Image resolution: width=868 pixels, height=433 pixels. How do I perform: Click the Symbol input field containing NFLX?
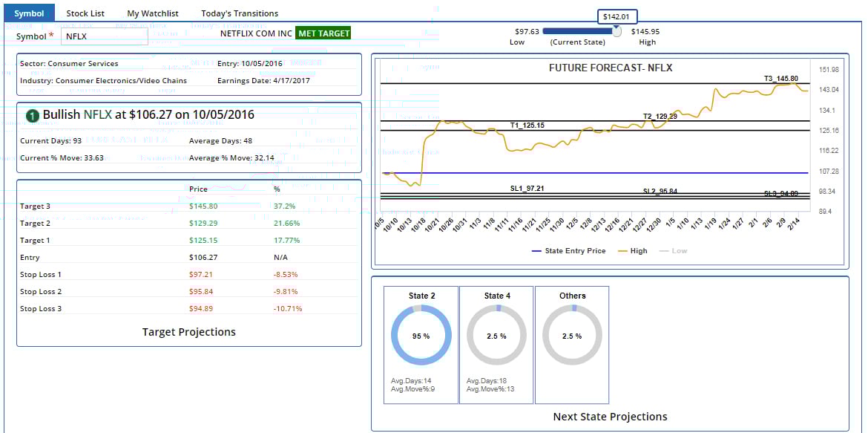click(104, 36)
